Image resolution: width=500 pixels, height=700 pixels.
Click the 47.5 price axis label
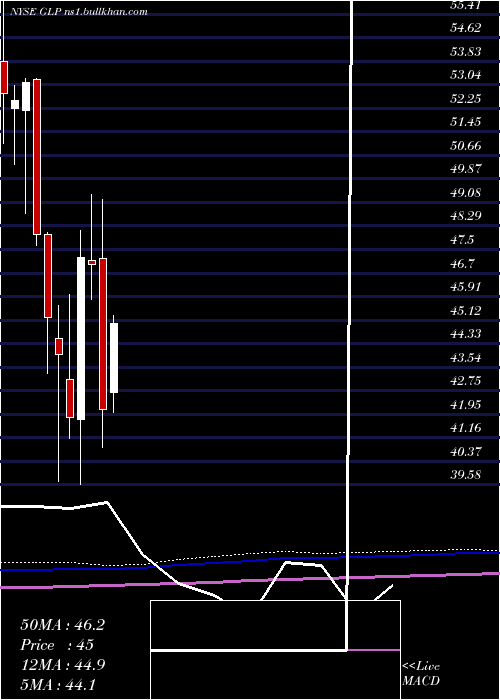[x=462, y=239]
